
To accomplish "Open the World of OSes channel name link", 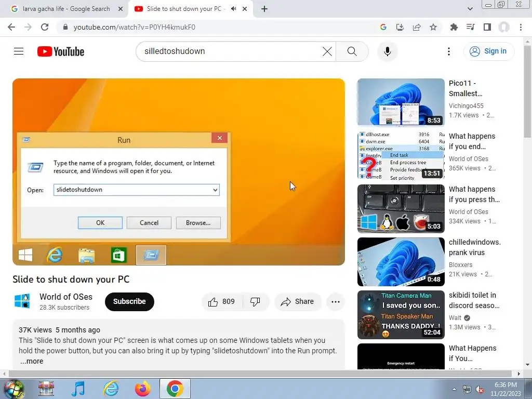I will 66,297.
